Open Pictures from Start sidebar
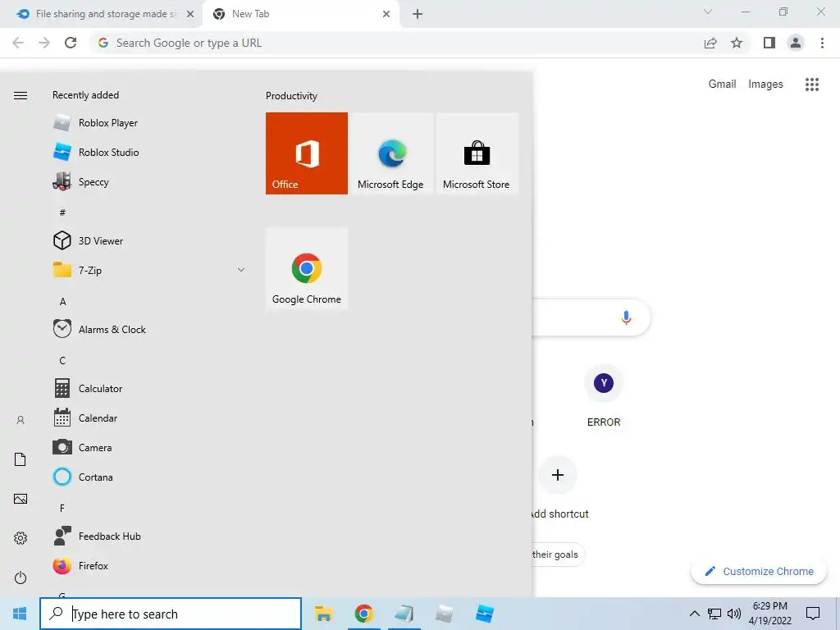This screenshot has height=630, width=840. [21, 499]
